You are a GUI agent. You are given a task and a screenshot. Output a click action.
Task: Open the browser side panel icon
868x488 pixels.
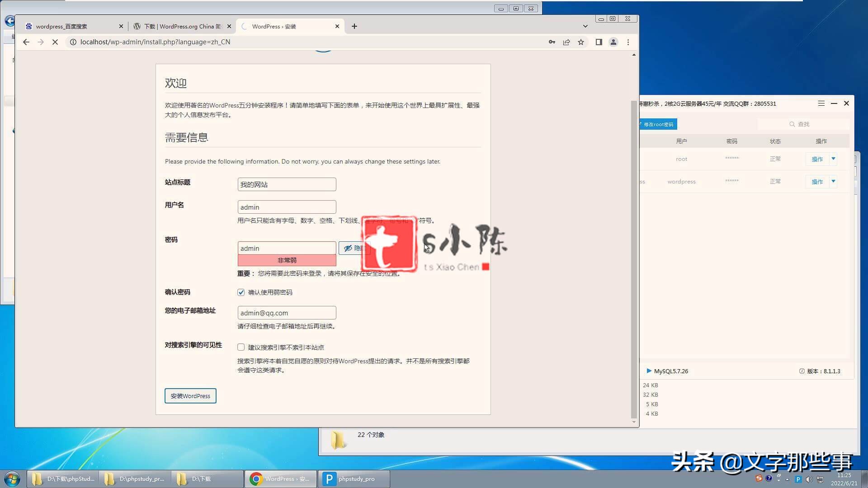[x=599, y=42]
